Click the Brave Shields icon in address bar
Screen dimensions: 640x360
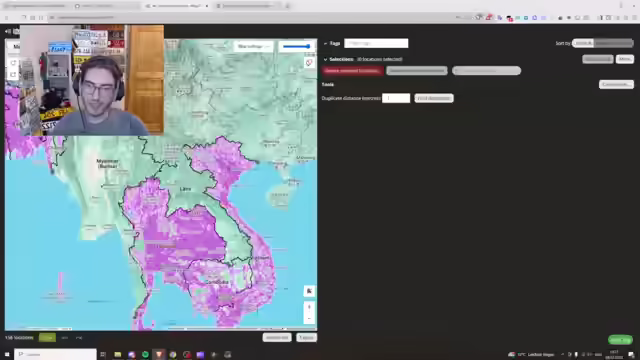click(480, 18)
